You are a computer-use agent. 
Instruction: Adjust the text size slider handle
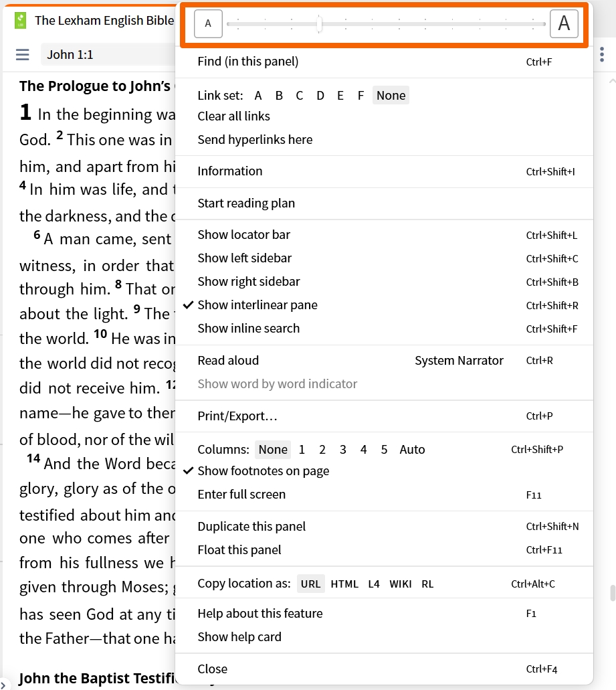[x=320, y=24]
